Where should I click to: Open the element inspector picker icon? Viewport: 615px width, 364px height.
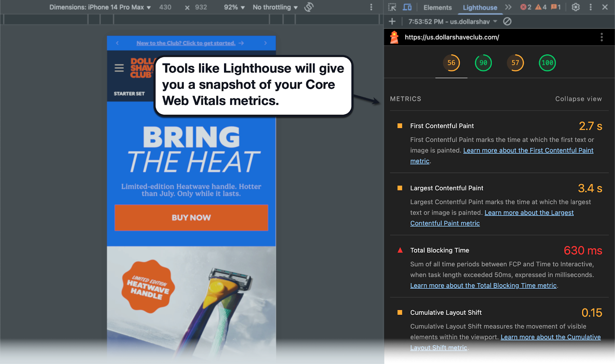(x=392, y=7)
